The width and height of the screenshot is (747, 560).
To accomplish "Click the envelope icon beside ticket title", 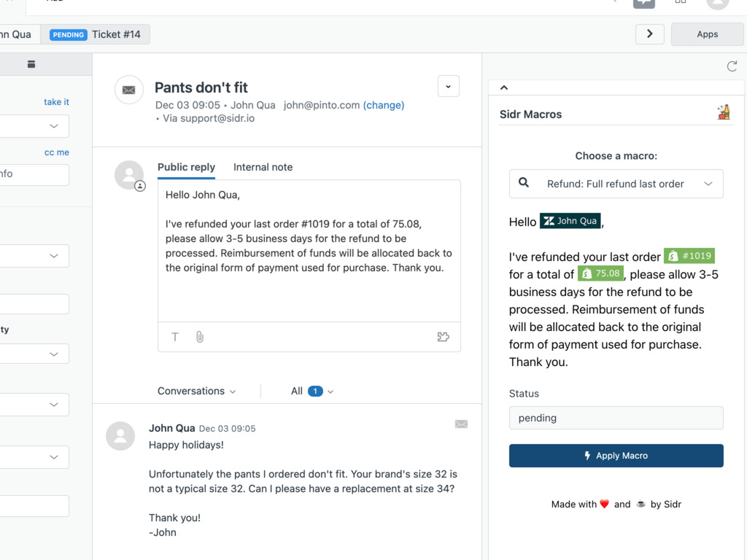I will 128,90.
